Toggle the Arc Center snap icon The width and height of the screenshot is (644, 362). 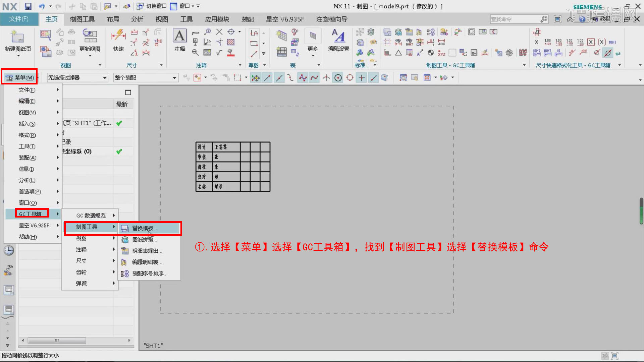click(338, 78)
